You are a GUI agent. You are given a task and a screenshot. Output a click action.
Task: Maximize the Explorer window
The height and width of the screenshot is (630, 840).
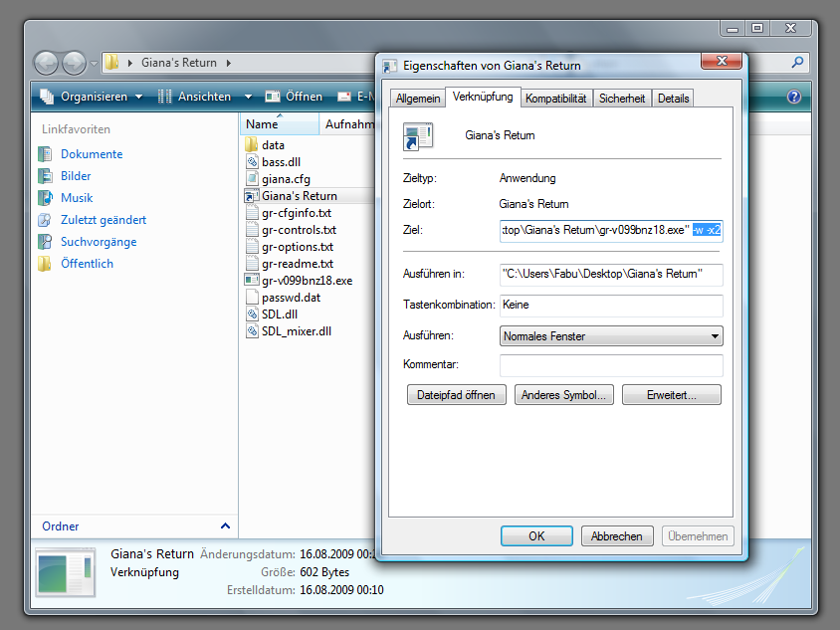coord(757,28)
